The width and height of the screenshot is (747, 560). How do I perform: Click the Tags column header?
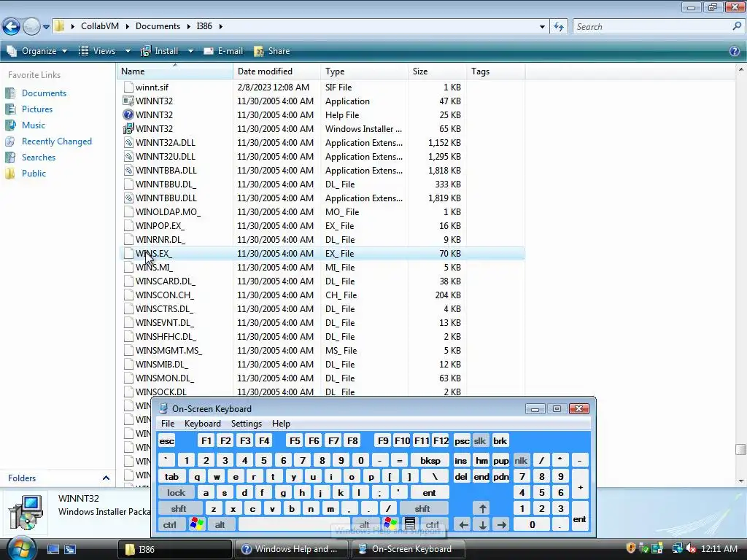[x=495, y=71]
